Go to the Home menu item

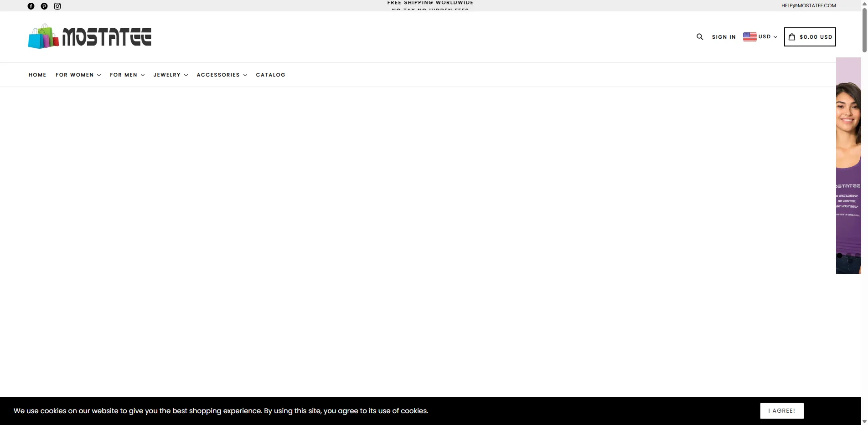coord(37,75)
